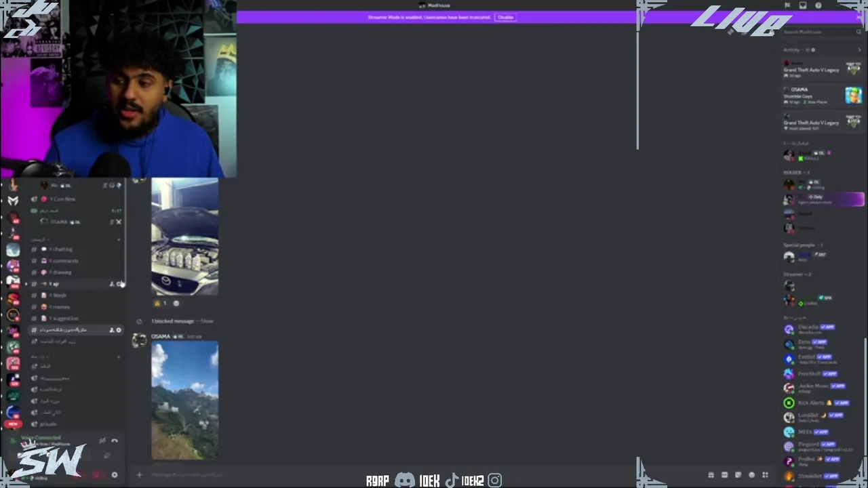Click the plus attachment icon in message bar
868x488 pixels.
(x=139, y=475)
